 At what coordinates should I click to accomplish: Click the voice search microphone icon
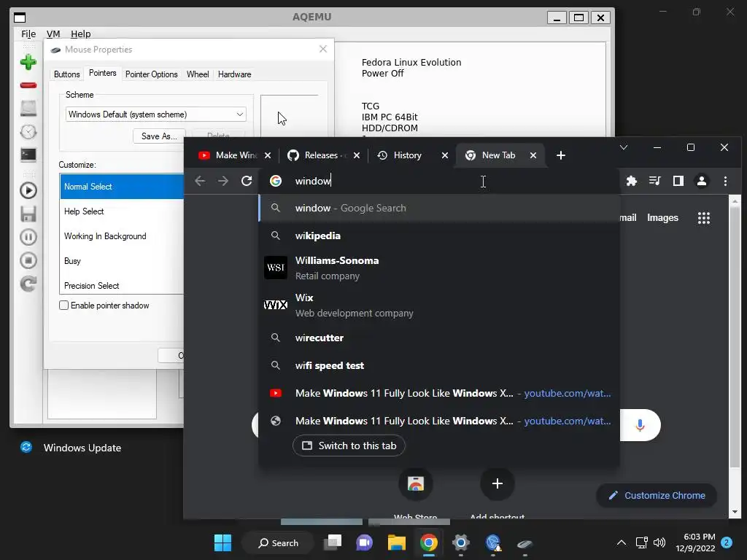click(640, 425)
